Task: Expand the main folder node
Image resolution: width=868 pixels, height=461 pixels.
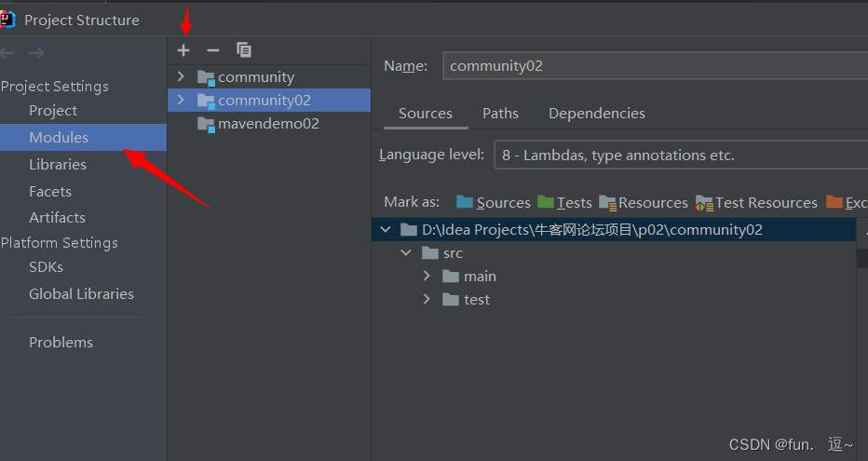Action: (x=427, y=276)
